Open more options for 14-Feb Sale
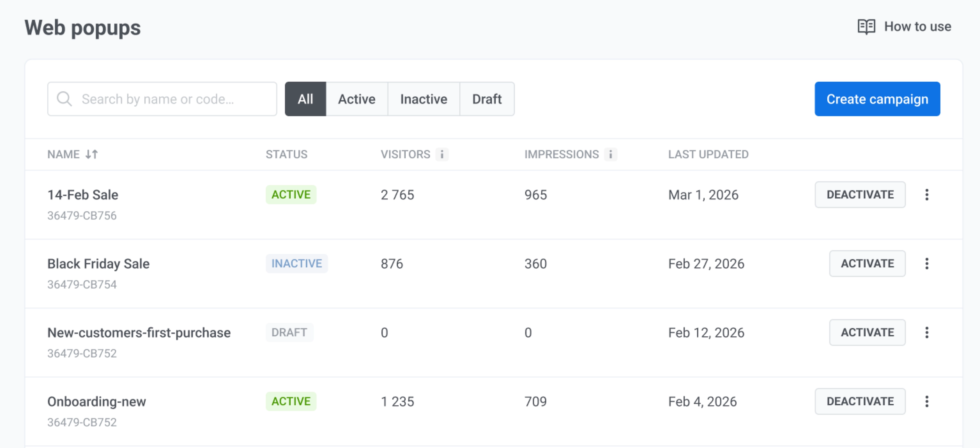Viewport: 980px width, 448px height. pyautogui.click(x=927, y=195)
